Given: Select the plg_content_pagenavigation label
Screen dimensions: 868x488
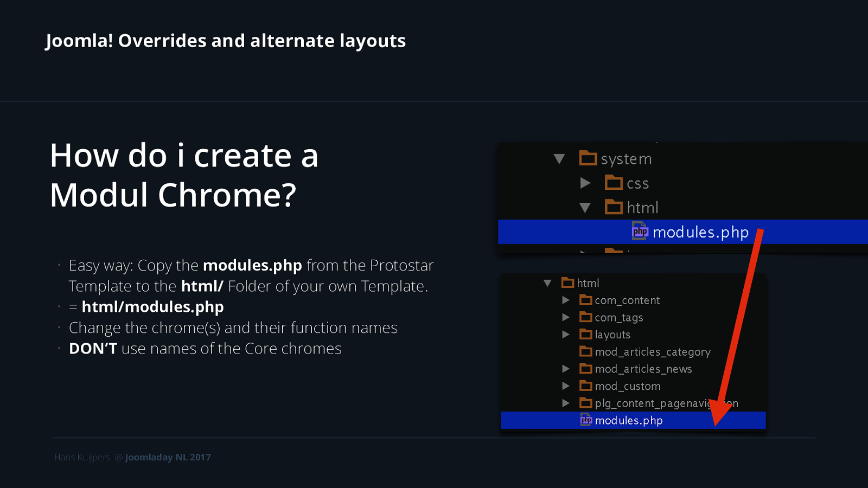Looking at the screenshot, I should [666, 403].
